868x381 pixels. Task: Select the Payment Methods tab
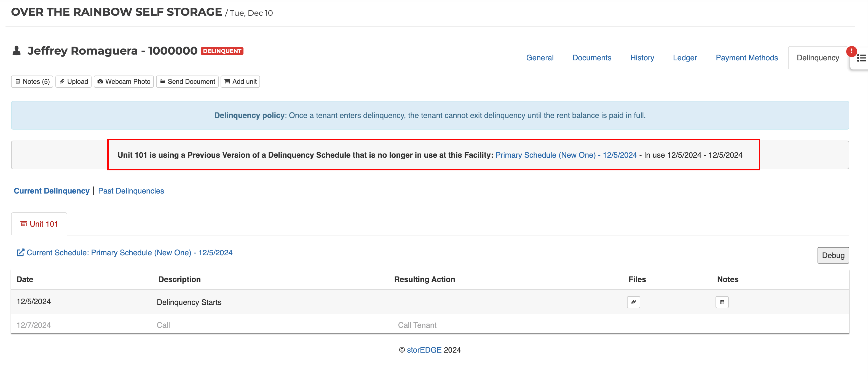(x=747, y=58)
